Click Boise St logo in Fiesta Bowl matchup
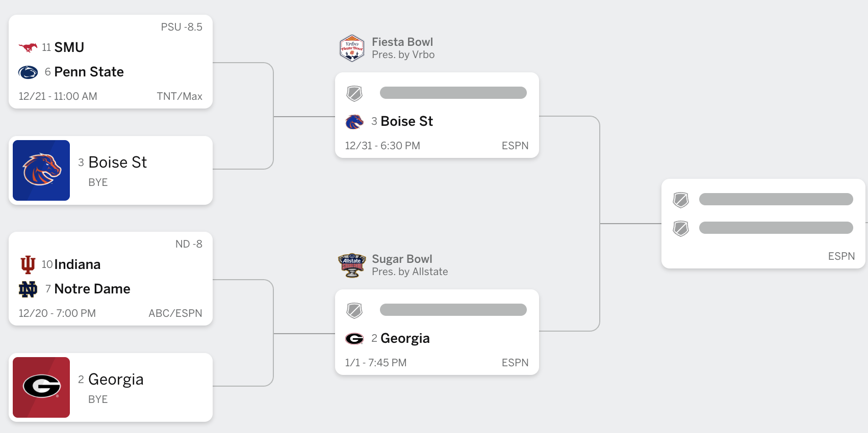The image size is (868, 433). tap(354, 122)
